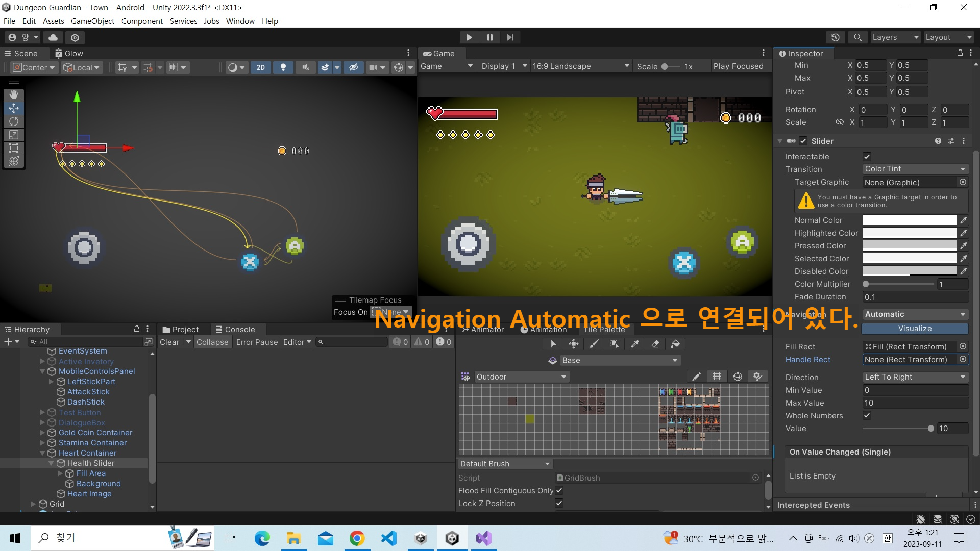
Task: Click the Visualize navigation button
Action: (x=915, y=329)
